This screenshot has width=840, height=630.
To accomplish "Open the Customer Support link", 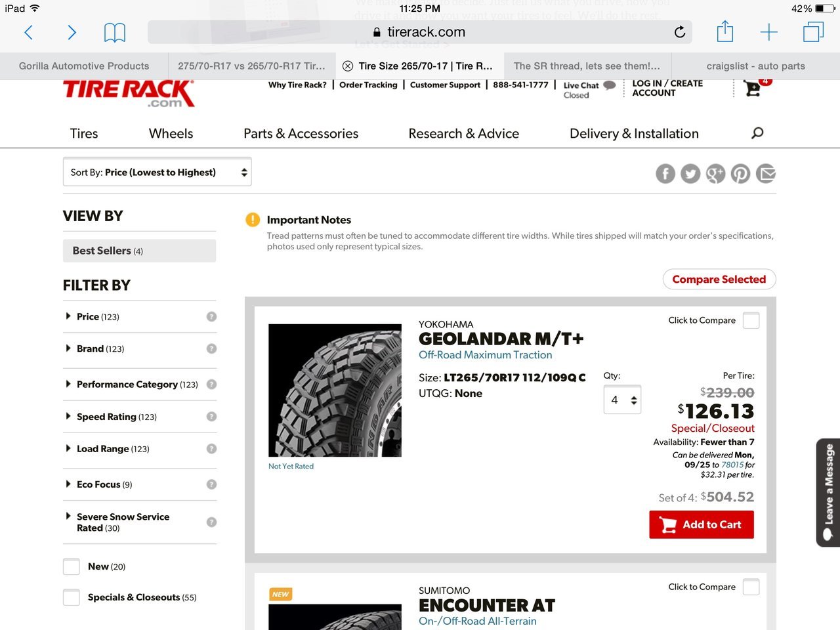I will click(x=445, y=85).
